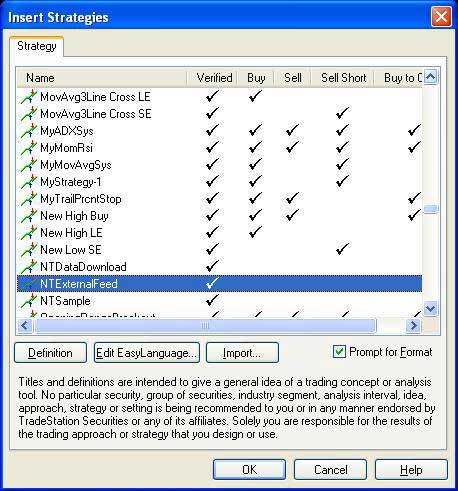
Task: Sort by the Name column header
Action: pyautogui.click(x=102, y=78)
